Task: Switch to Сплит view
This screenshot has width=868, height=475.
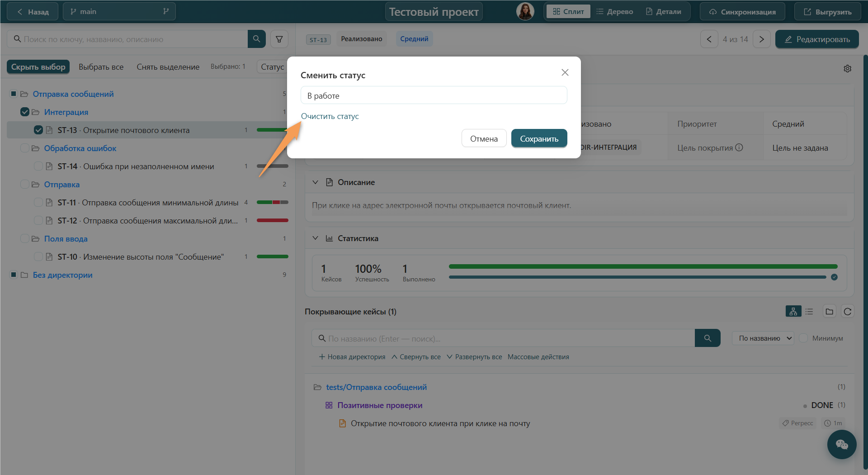Action: (568, 11)
